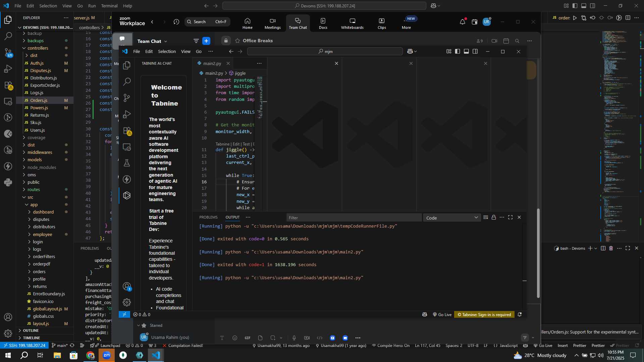
Task: Star the Office Breaks channel
Action: coord(237,41)
